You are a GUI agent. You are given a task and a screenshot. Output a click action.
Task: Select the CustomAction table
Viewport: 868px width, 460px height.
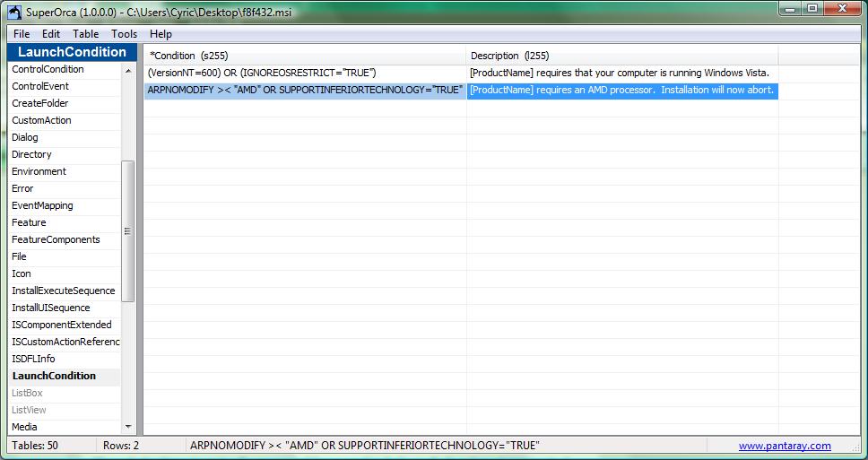(41, 120)
